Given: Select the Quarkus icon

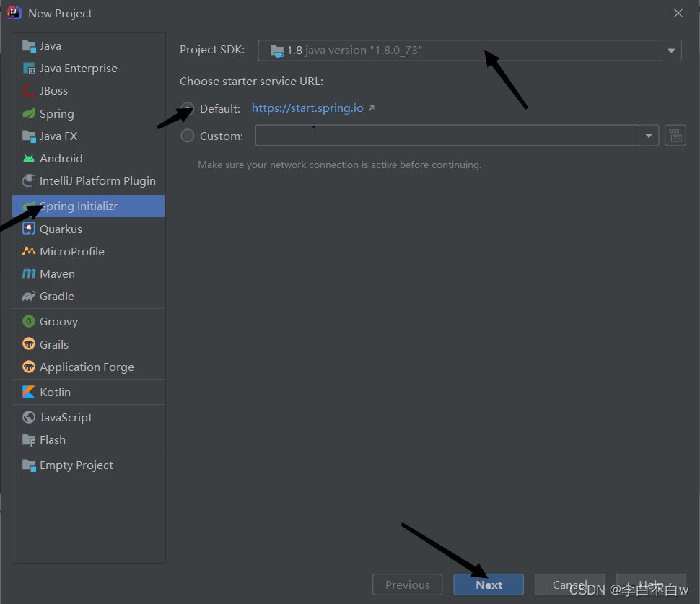Looking at the screenshot, I should (x=29, y=229).
